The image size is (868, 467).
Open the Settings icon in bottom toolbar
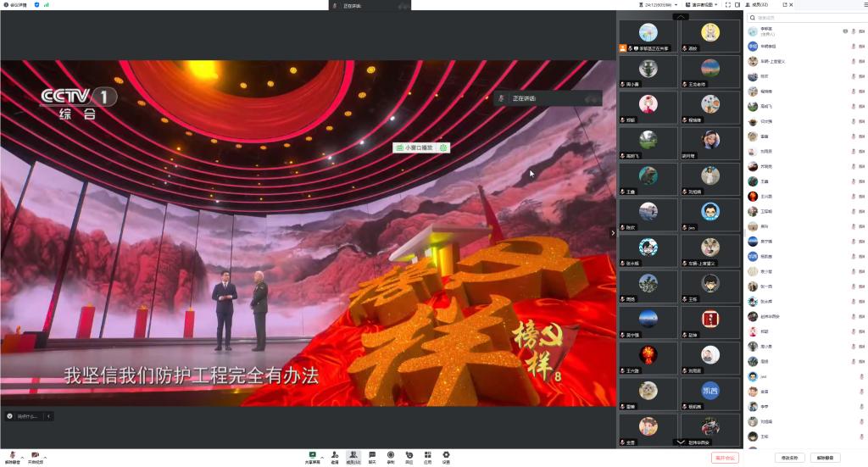(446, 456)
